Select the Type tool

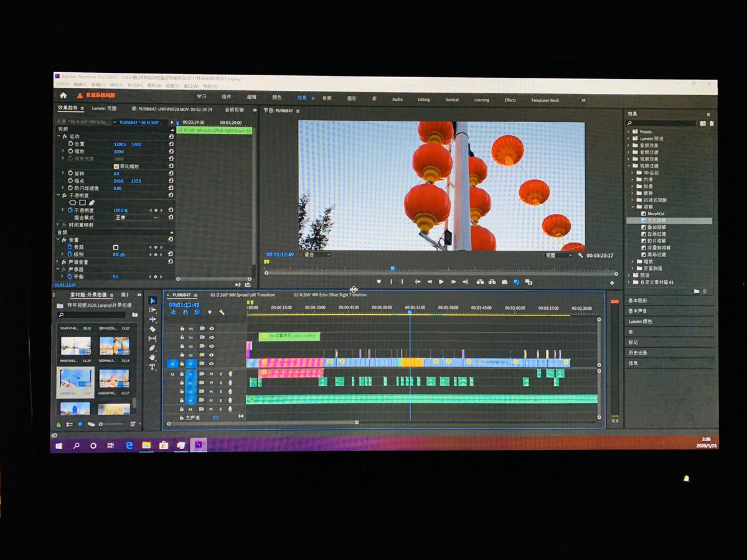(153, 367)
